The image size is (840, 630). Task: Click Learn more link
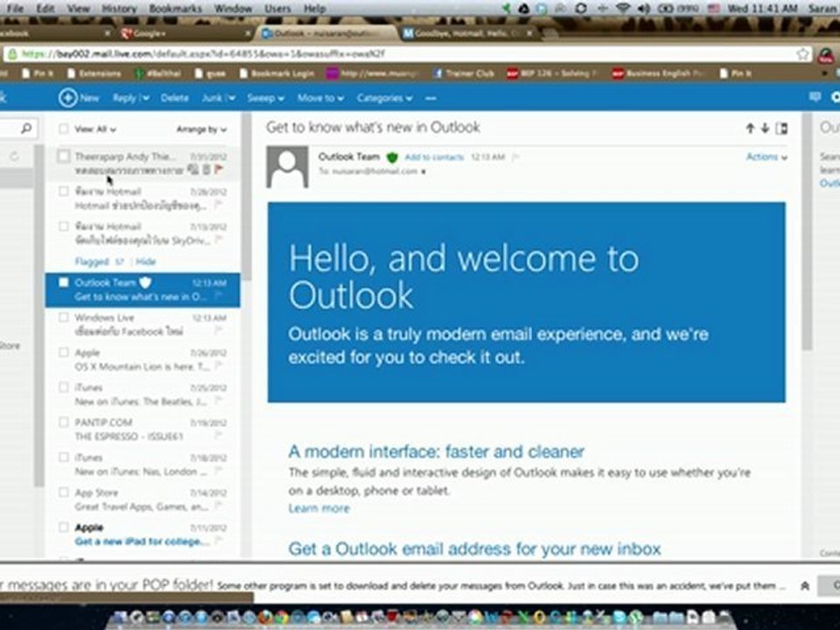pyautogui.click(x=318, y=508)
